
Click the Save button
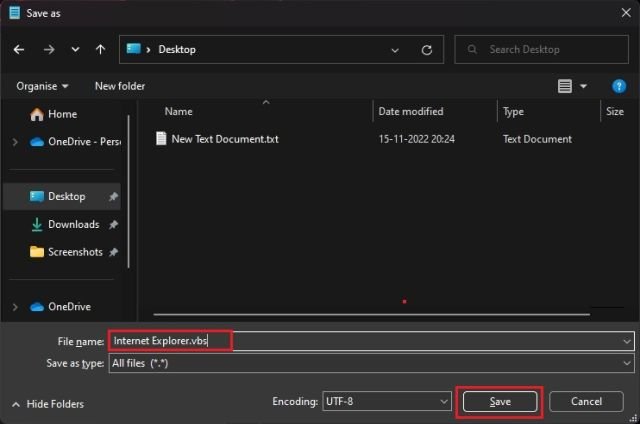(500, 402)
